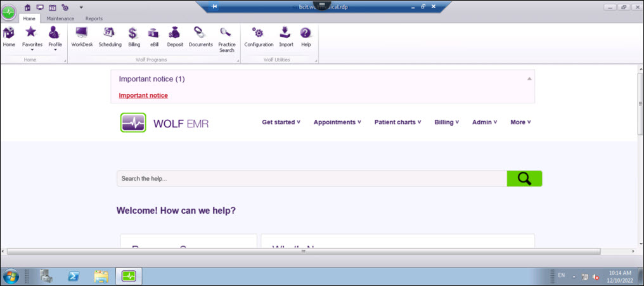
Task: Show hidden system tray icons
Action: [574, 276]
